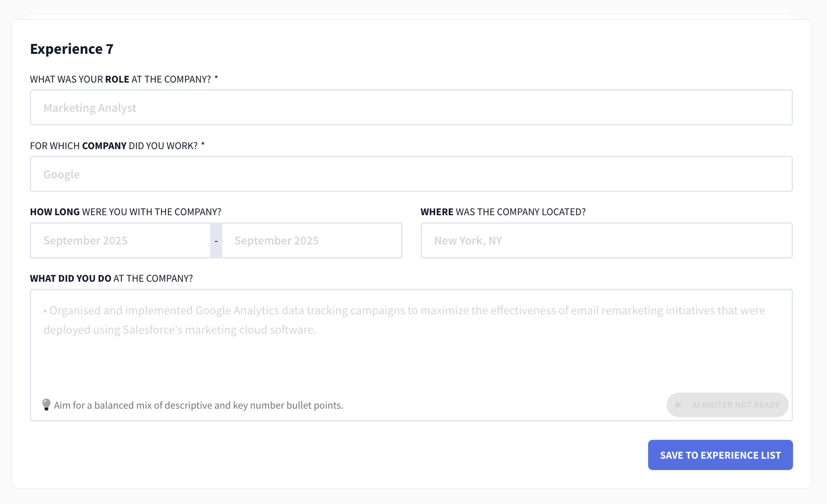Click the sparkle icon on AI Writer button
The width and height of the screenshot is (827, 504).
[679, 405]
